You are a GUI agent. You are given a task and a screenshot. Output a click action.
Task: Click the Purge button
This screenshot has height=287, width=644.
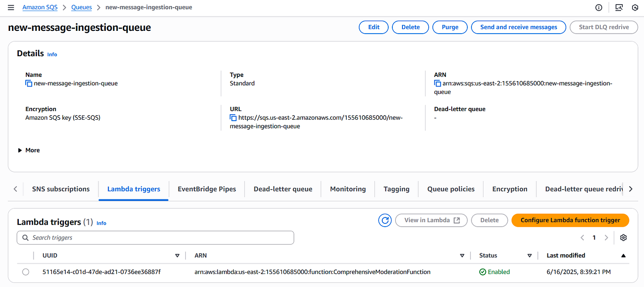tap(450, 27)
